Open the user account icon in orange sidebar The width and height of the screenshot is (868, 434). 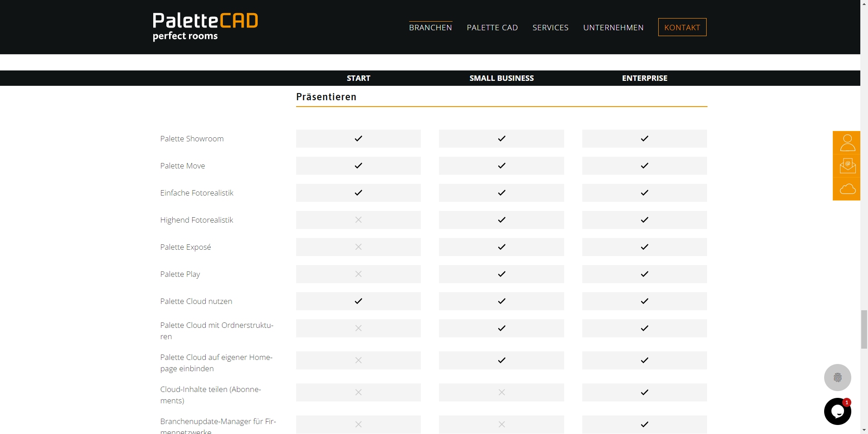[847, 143]
